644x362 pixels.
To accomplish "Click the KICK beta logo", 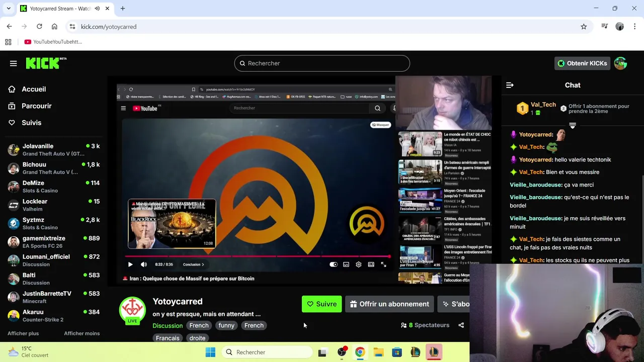I will pyautogui.click(x=46, y=63).
